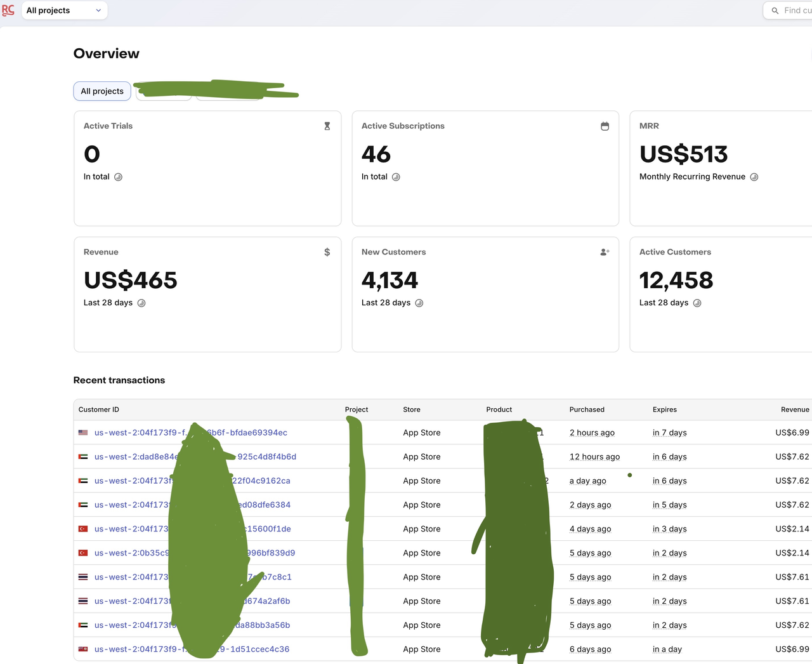The height and width of the screenshot is (664, 812).
Task: Click the '4 days ago' purchased time
Action: tap(590, 529)
